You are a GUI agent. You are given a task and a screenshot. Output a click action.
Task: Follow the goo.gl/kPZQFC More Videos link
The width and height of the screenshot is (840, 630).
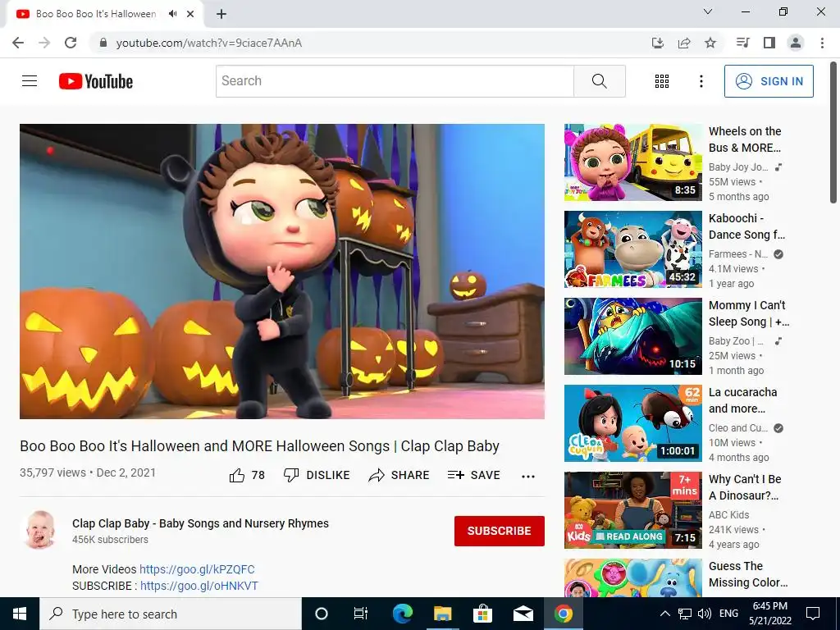click(197, 569)
